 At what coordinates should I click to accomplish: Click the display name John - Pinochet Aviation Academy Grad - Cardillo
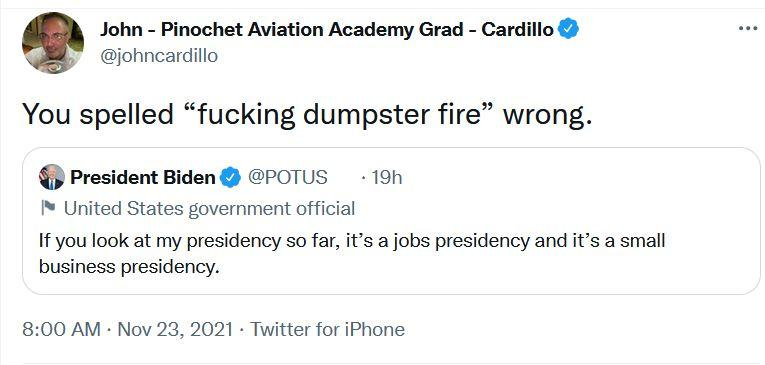pos(326,30)
